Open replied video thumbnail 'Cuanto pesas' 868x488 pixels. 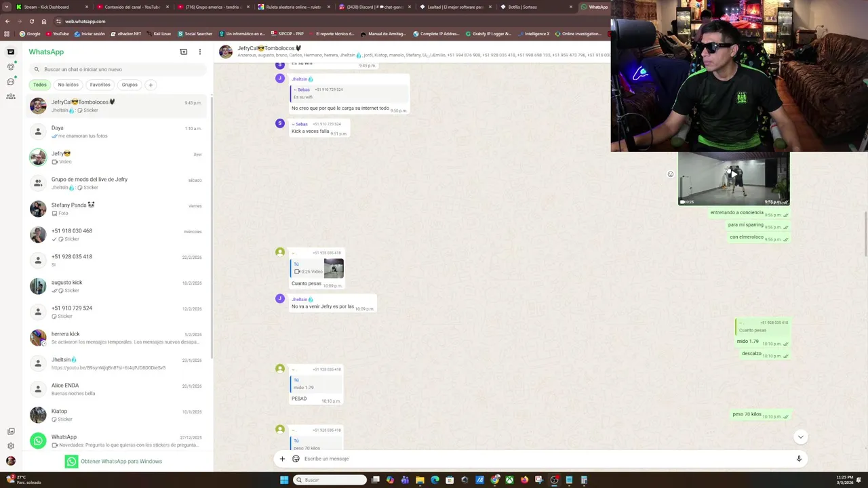point(334,268)
